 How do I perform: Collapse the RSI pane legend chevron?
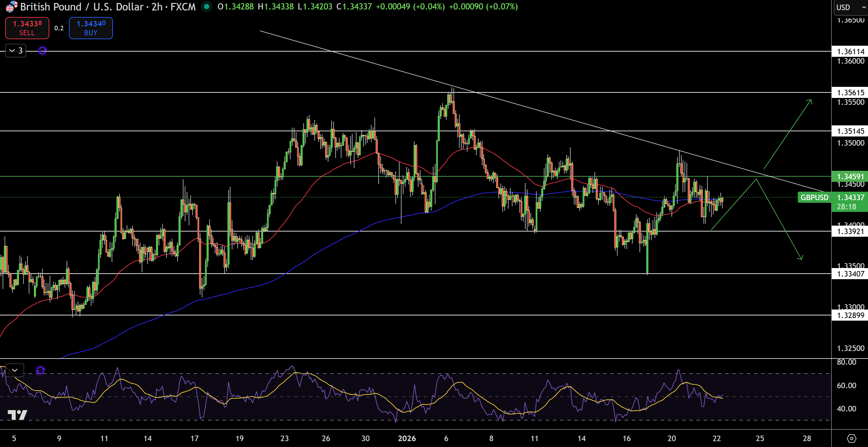pos(14,370)
